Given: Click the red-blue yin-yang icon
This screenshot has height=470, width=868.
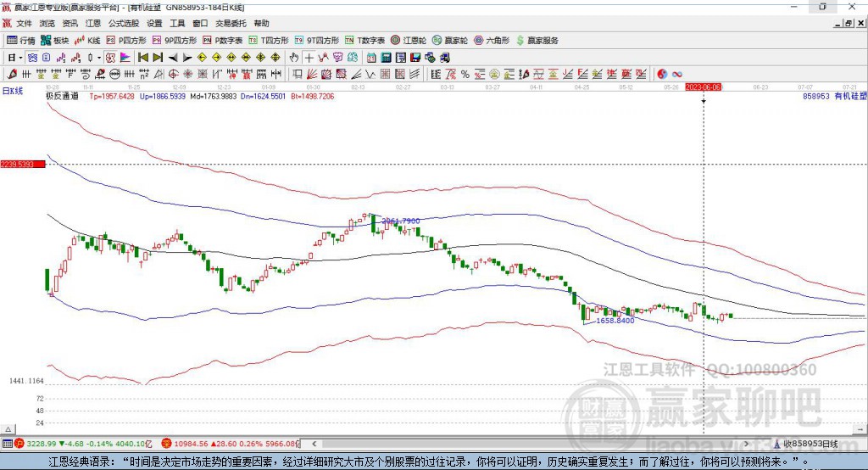Looking at the screenshot, I should click(x=662, y=75).
